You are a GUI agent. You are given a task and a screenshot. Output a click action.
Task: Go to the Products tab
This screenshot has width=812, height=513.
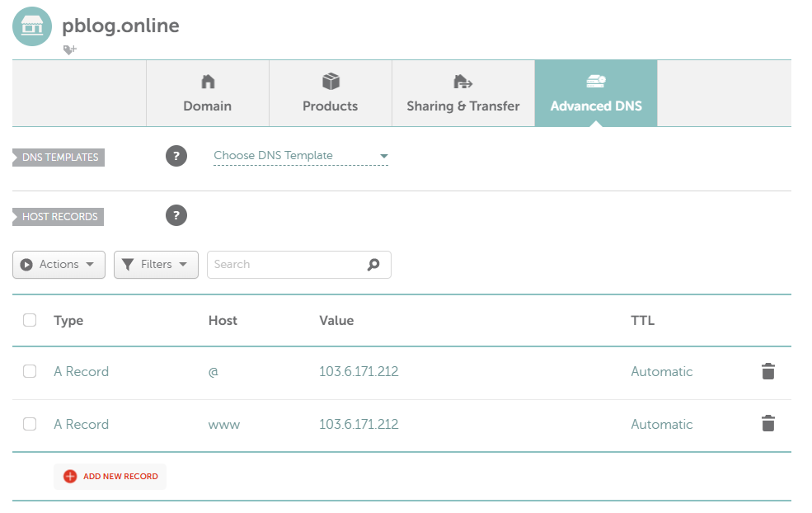click(x=330, y=93)
